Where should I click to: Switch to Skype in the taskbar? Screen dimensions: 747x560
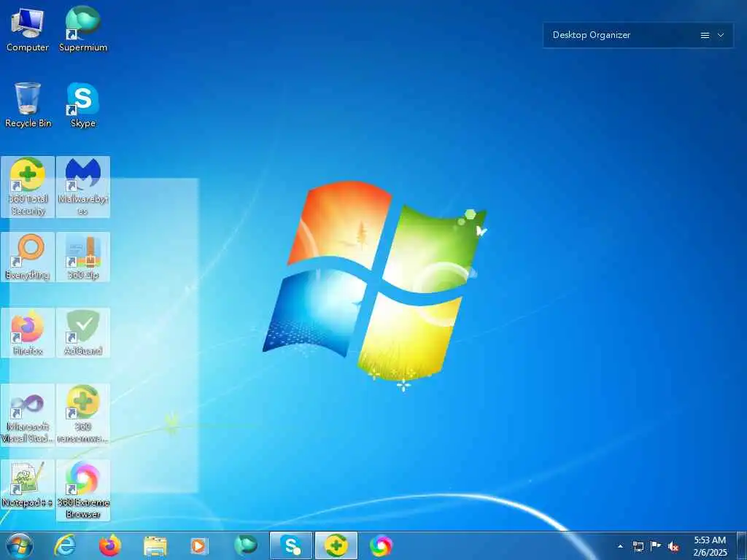[x=290, y=545]
